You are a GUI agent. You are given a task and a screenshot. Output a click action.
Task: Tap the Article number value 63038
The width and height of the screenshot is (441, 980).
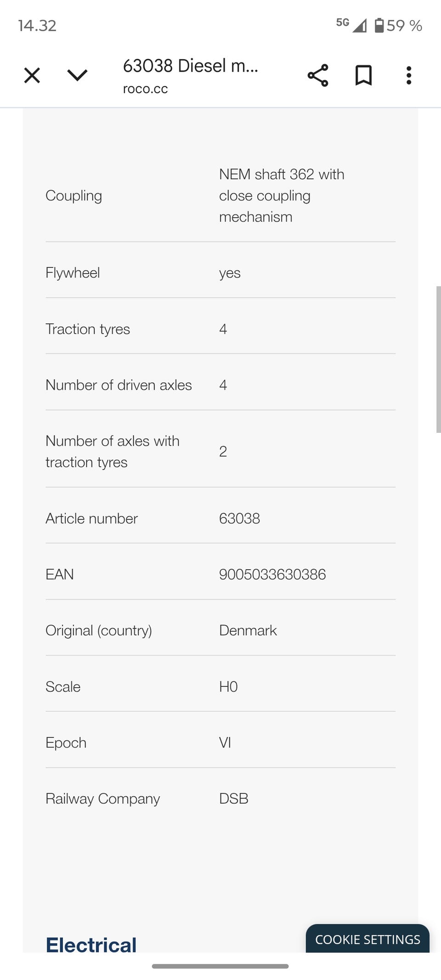pyautogui.click(x=239, y=518)
